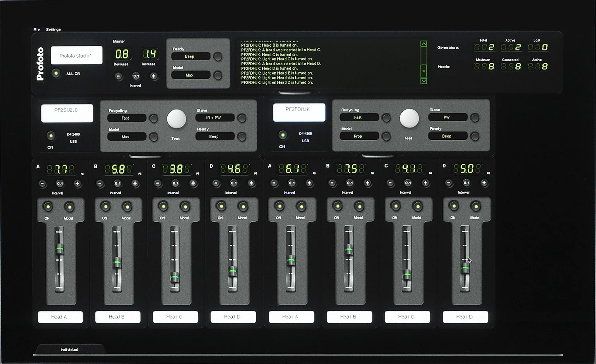Screen dimensions: 596x364
Task: Increase power on 4.6 Head D channel
Action: [x=251, y=183]
